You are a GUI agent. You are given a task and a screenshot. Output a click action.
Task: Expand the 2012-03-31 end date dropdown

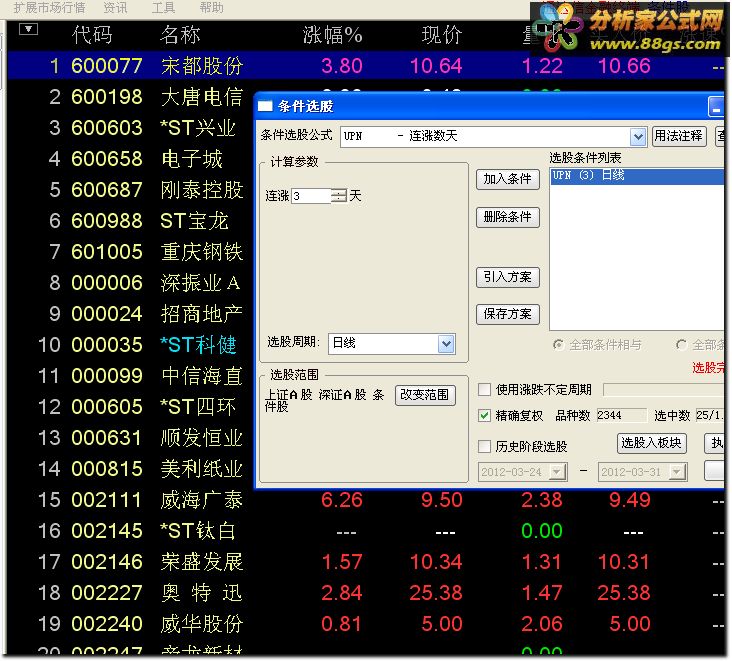(677, 472)
